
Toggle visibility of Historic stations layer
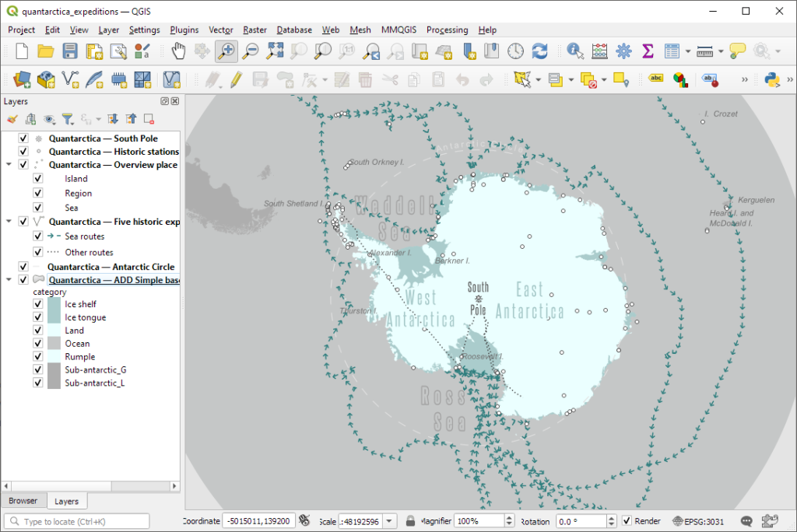point(23,152)
